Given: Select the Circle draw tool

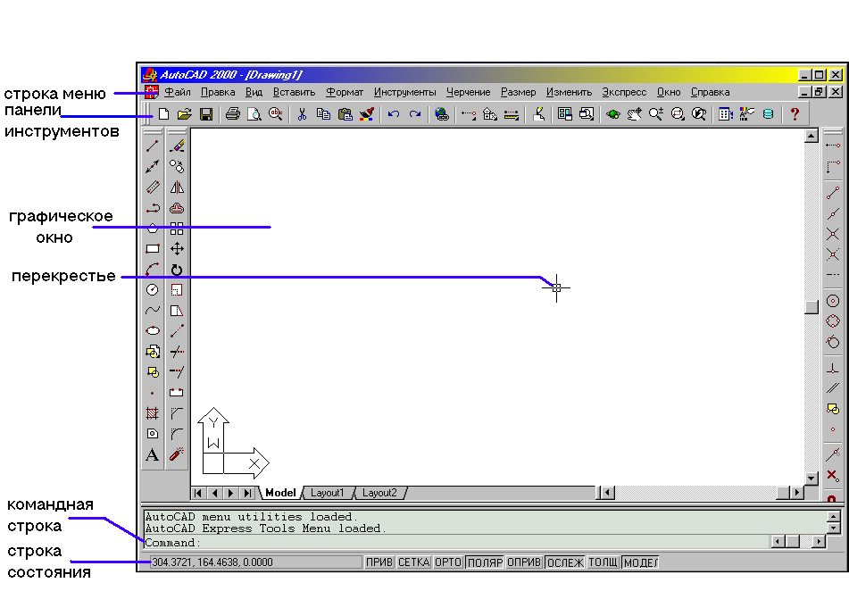Looking at the screenshot, I should pyautogui.click(x=153, y=289).
